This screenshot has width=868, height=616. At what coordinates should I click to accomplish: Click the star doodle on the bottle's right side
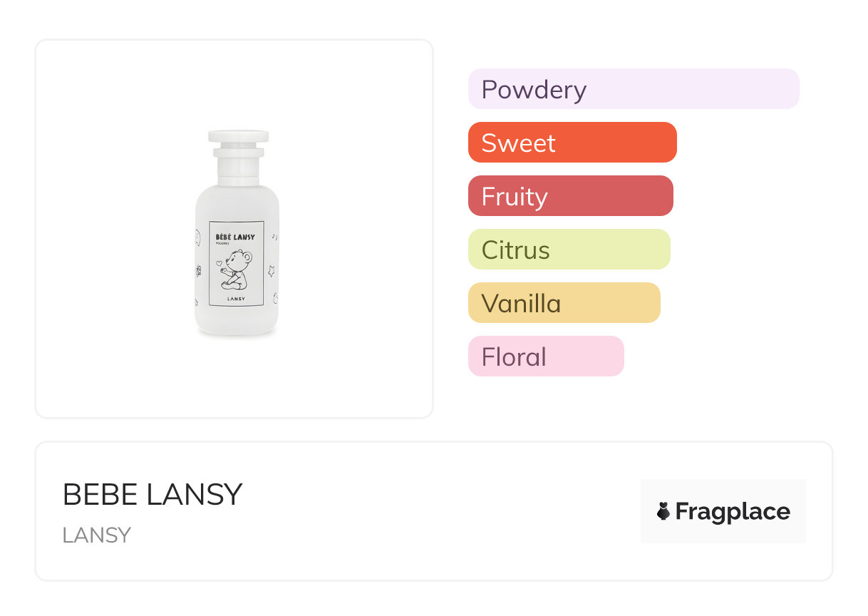click(272, 271)
